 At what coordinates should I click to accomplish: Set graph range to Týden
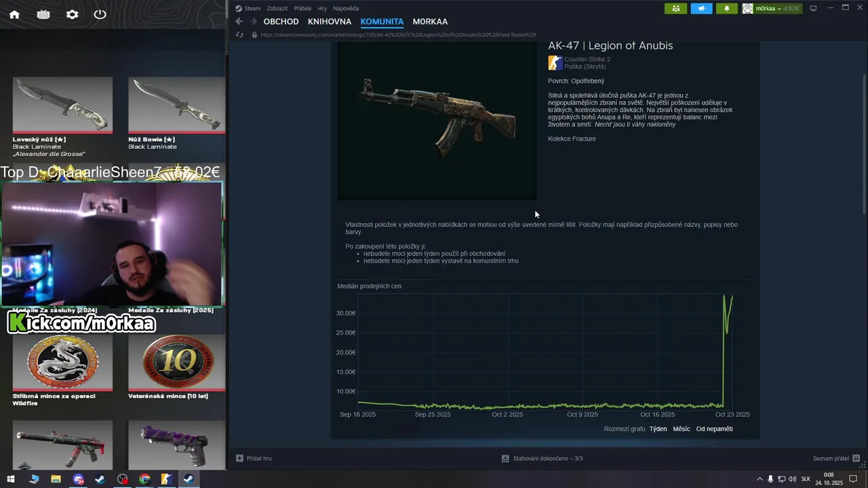[x=658, y=429]
